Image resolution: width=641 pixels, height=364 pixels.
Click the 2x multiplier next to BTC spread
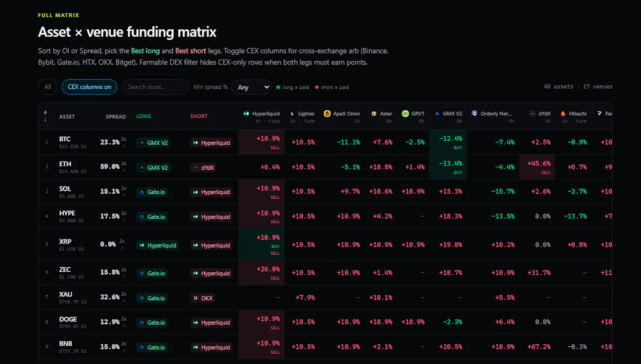(124, 139)
